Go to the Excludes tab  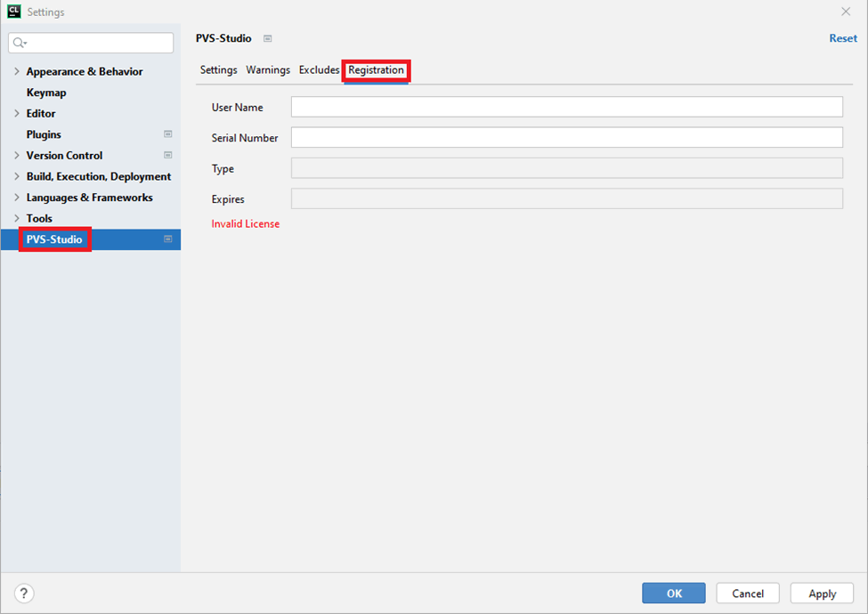coord(319,70)
